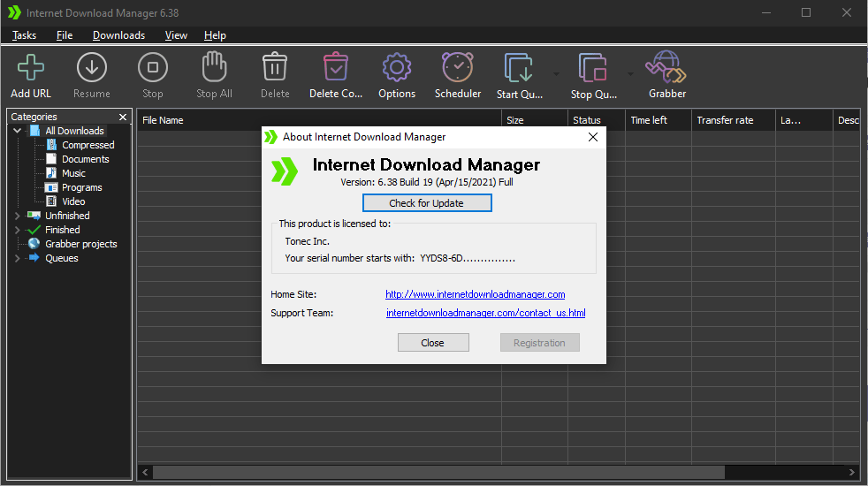
Task: Select the Finished tree item label
Action: [63, 230]
